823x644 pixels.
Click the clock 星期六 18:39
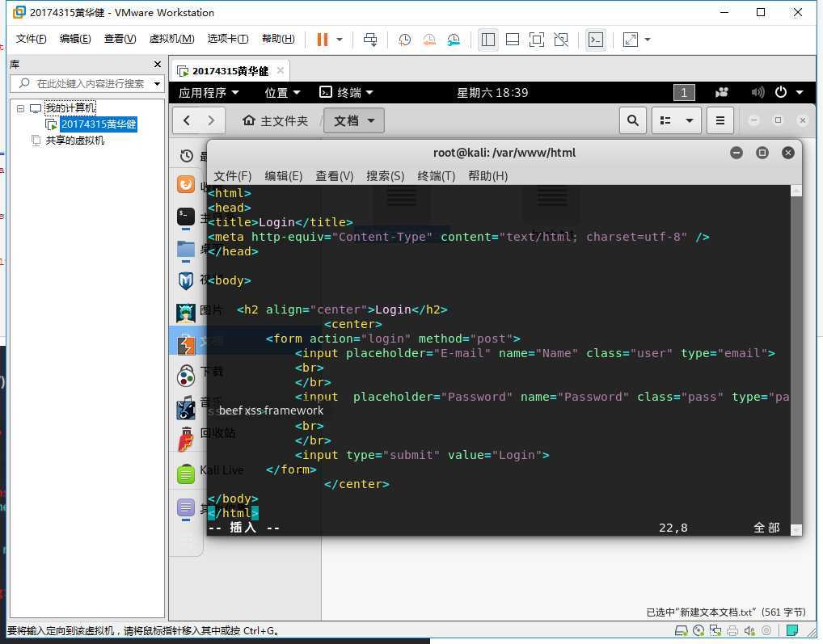[x=492, y=93]
